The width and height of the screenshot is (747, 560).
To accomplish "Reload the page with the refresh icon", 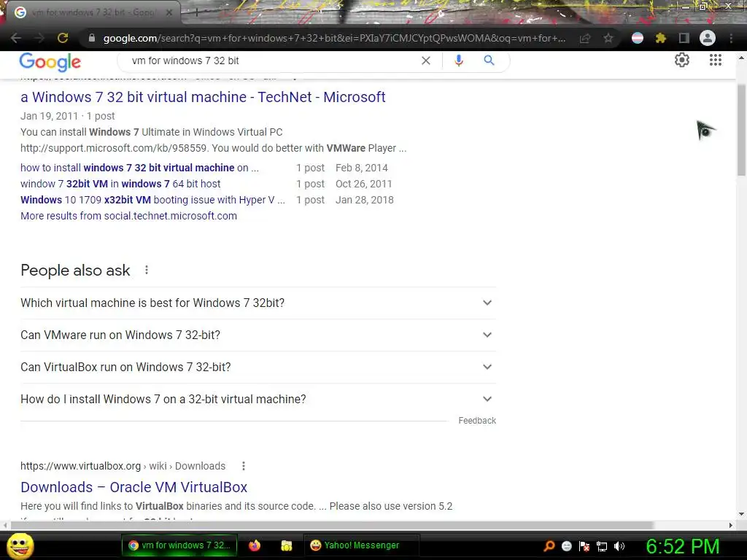I will pos(63,38).
